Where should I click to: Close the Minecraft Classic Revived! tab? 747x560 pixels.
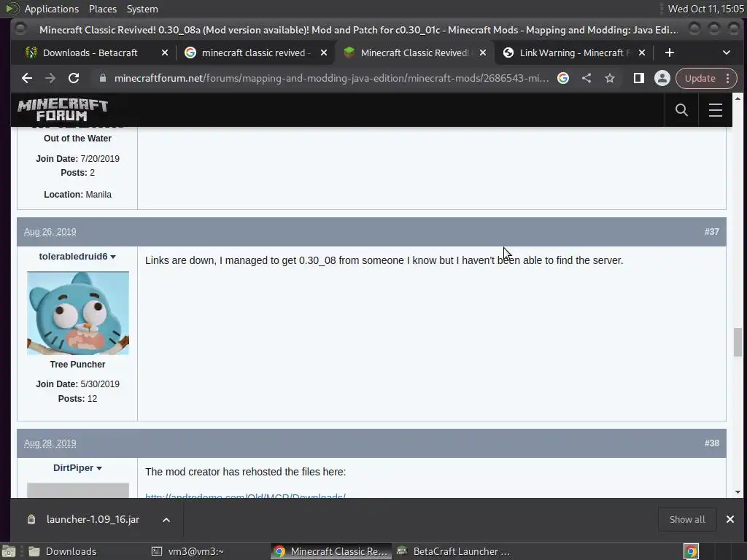[x=483, y=52]
